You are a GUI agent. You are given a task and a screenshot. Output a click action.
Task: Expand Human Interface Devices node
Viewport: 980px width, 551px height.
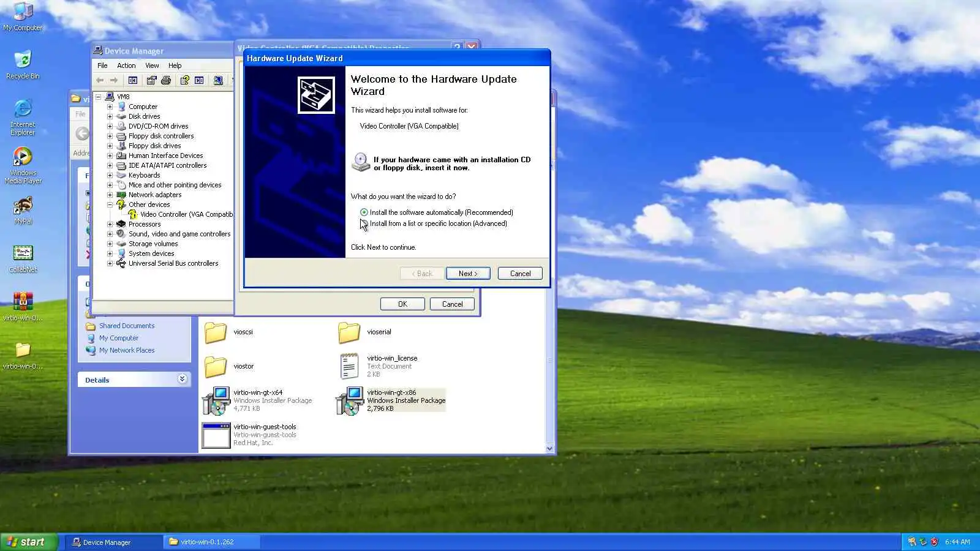[x=110, y=156]
